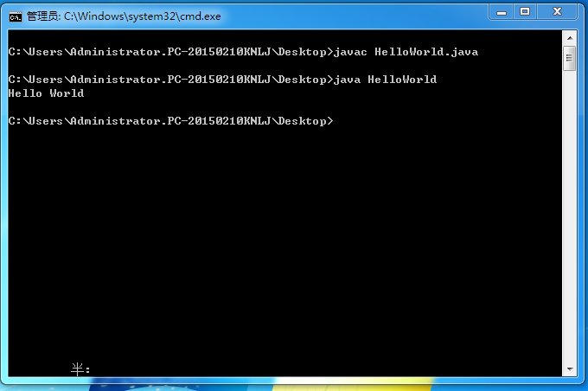Click the vertical scrollbar thumb

pos(569,58)
